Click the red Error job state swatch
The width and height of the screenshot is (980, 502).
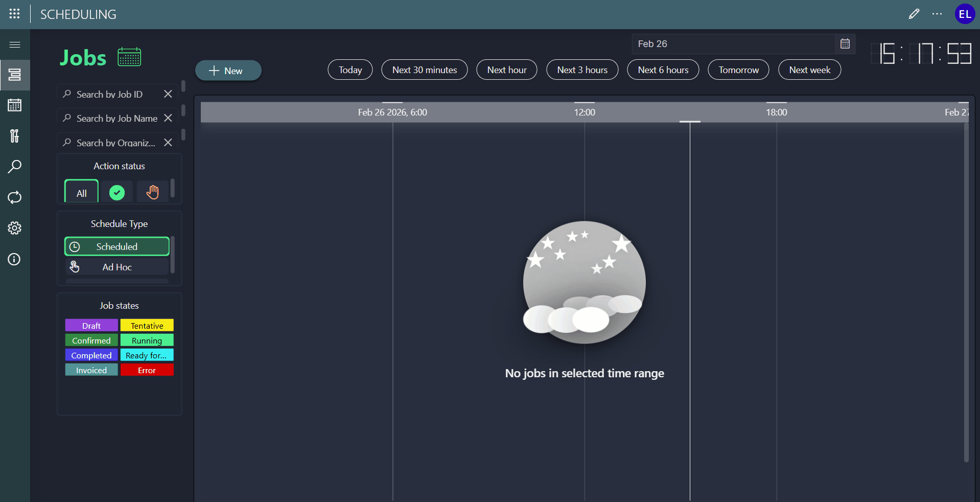click(x=147, y=370)
